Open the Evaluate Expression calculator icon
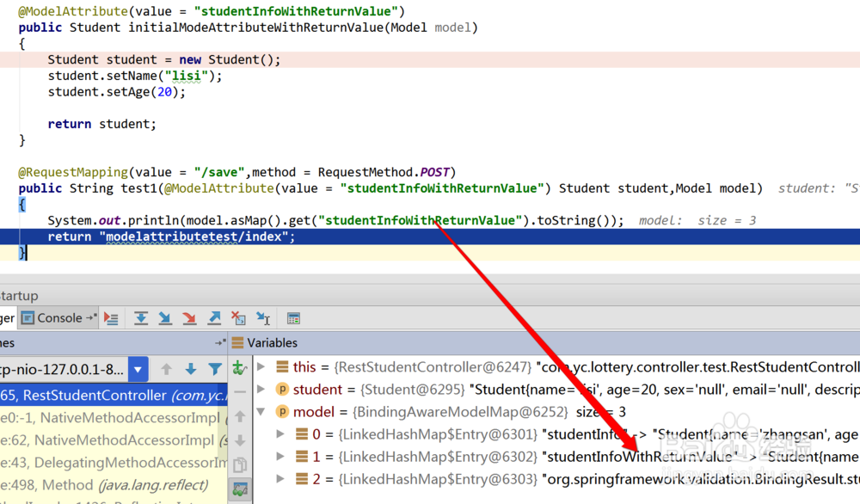The image size is (860, 504). point(293,318)
